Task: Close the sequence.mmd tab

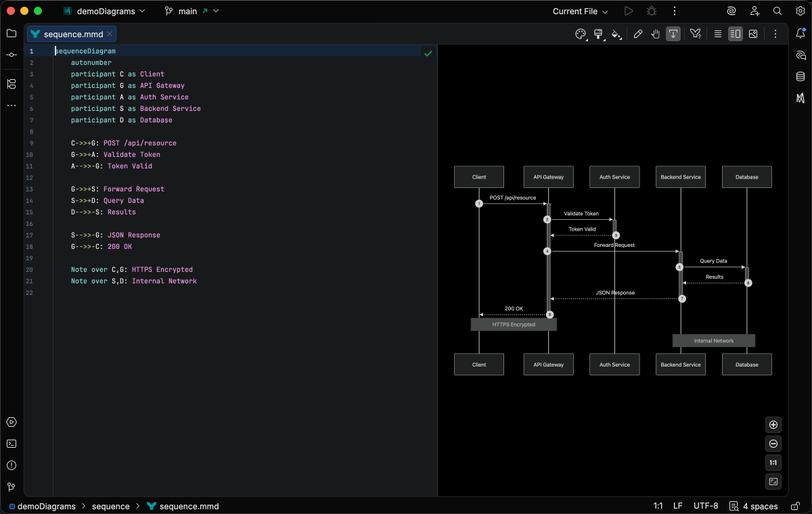Action: pyautogui.click(x=110, y=34)
